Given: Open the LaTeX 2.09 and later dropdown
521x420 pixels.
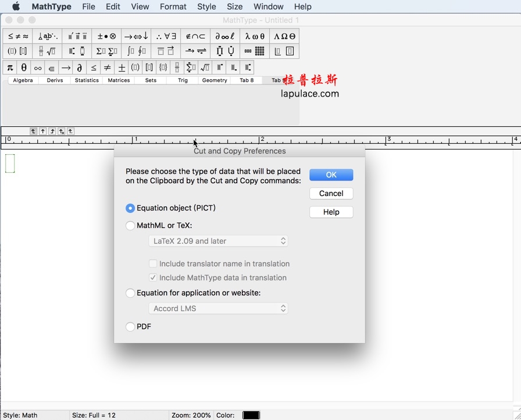Looking at the screenshot, I should point(218,241).
